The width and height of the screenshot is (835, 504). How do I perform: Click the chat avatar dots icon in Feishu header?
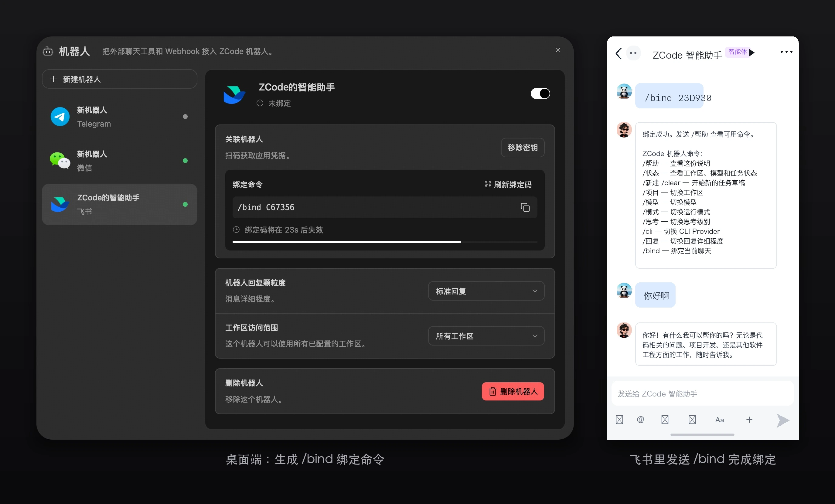pyautogui.click(x=633, y=53)
